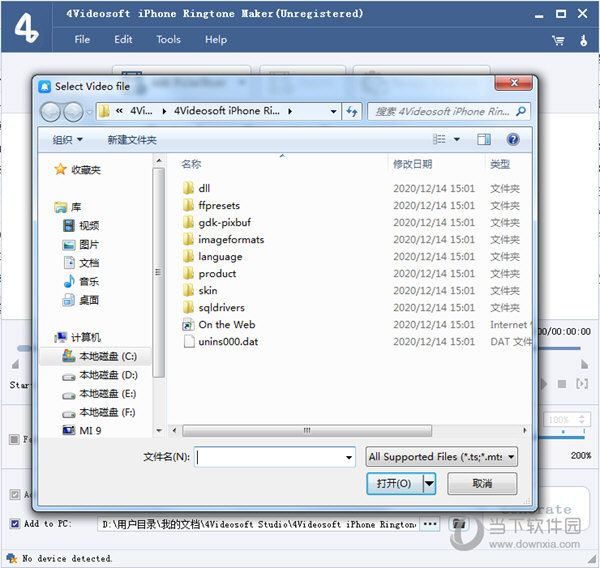The image size is (600, 568).
Task: Open the shopping cart purchase icon
Action: pos(558,40)
